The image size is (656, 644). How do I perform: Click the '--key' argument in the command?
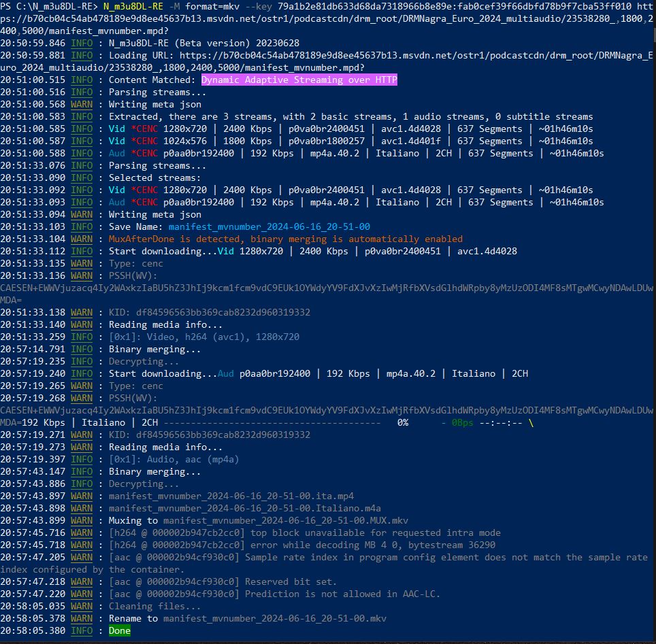click(x=259, y=6)
